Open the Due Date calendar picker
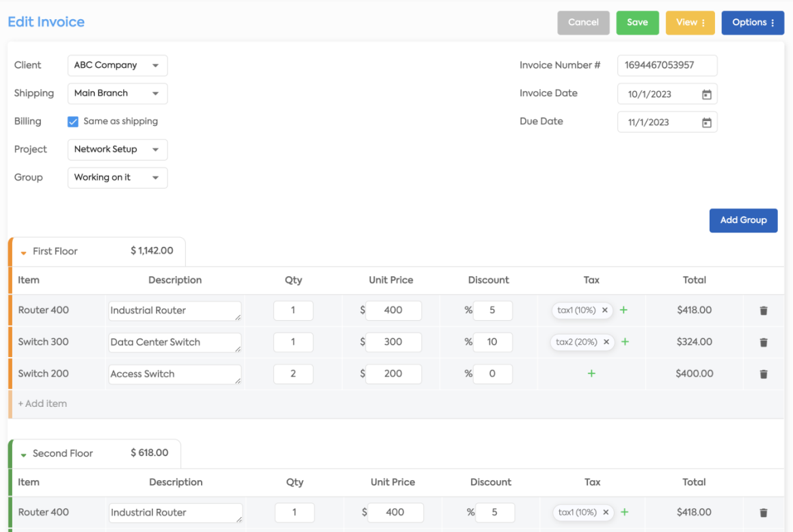The width and height of the screenshot is (793, 532). click(706, 122)
